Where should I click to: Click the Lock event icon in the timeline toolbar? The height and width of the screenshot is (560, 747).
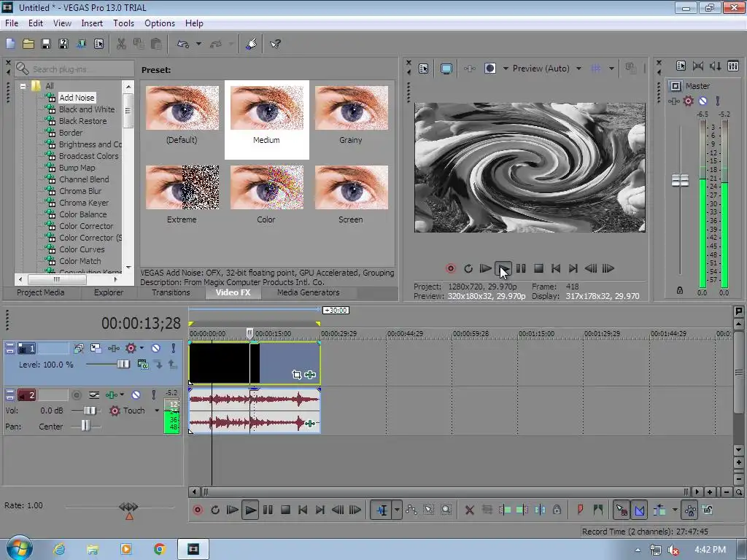click(x=557, y=510)
